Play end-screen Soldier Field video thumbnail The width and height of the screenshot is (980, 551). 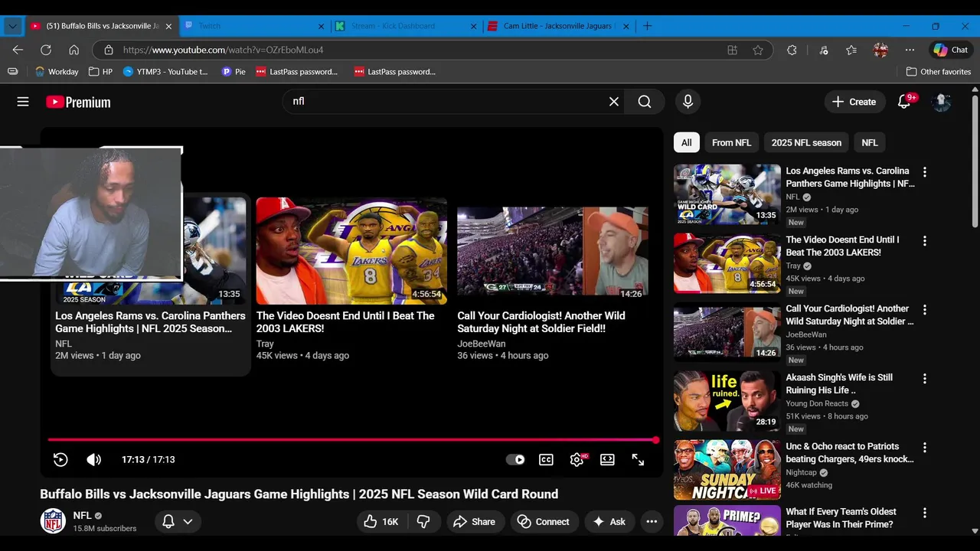tap(553, 251)
